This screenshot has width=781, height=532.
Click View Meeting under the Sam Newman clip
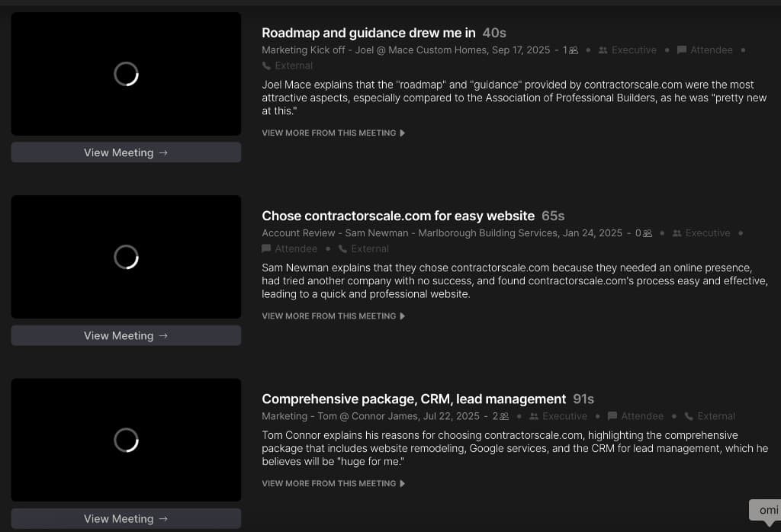tap(126, 335)
